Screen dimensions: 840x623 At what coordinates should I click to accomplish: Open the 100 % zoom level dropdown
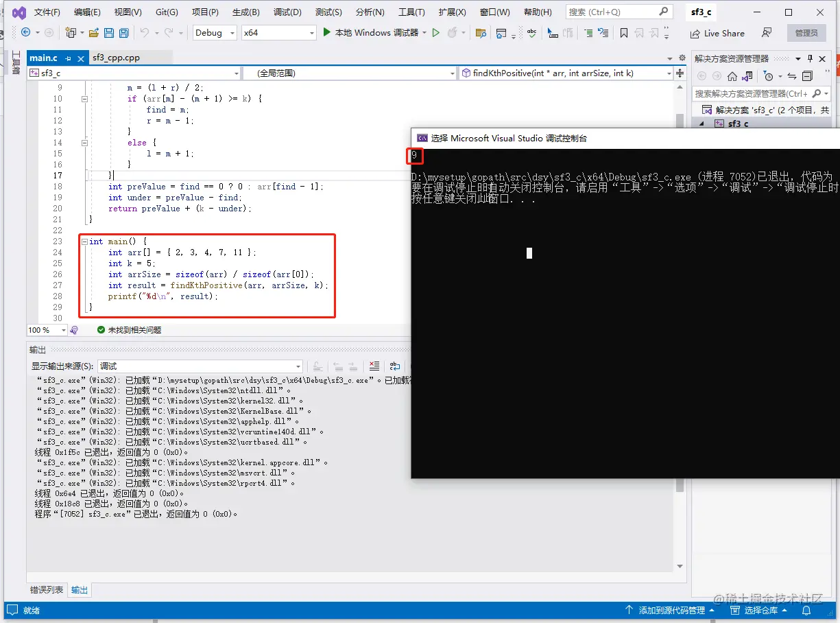(x=47, y=330)
